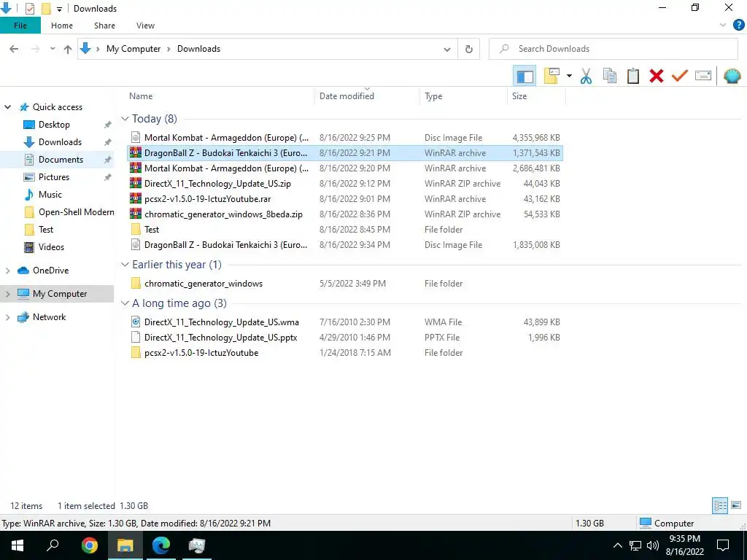The image size is (747, 560).
Task: Switch to Details view in status bar
Action: tap(720, 505)
